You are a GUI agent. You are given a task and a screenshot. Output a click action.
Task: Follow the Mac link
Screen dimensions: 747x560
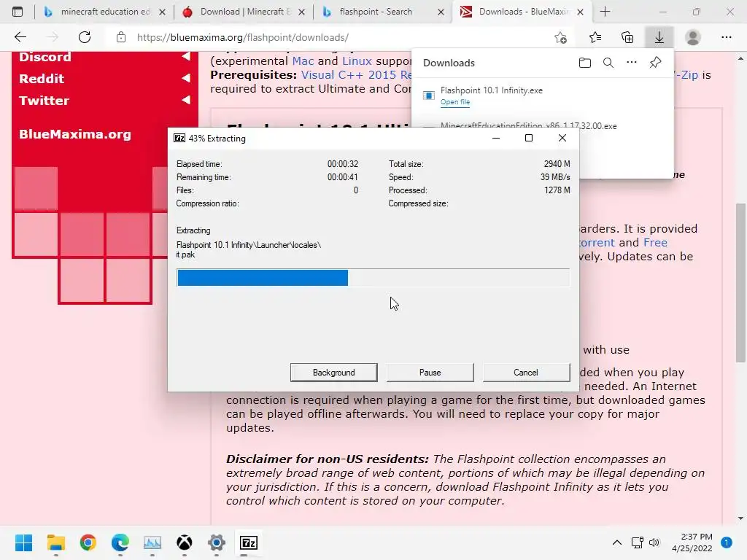[303, 61]
